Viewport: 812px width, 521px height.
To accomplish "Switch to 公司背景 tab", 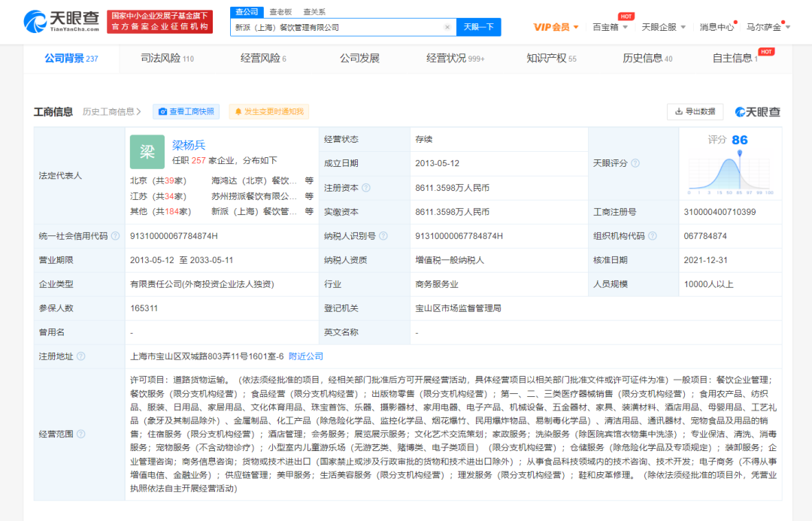I will click(71, 58).
